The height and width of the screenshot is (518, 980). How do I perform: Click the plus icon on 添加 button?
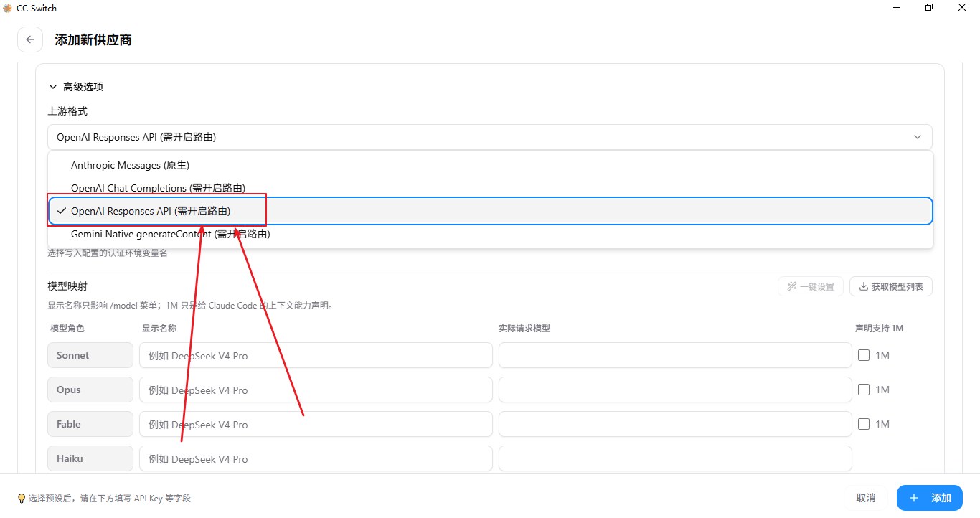pyautogui.click(x=914, y=498)
